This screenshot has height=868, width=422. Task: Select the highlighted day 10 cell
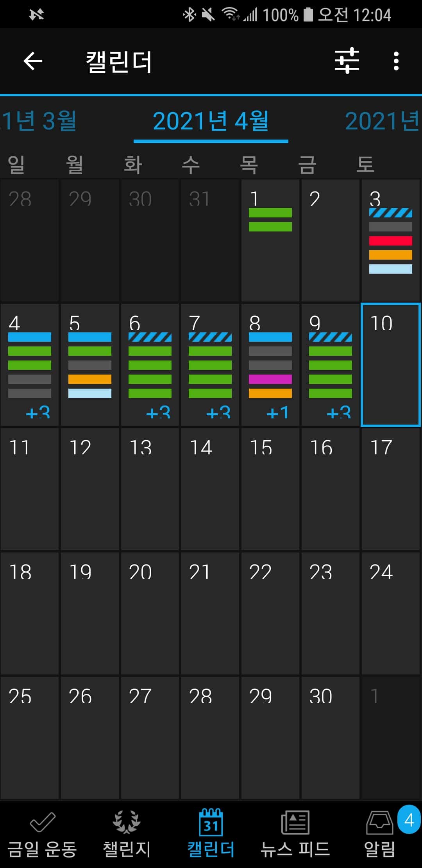[390, 364]
